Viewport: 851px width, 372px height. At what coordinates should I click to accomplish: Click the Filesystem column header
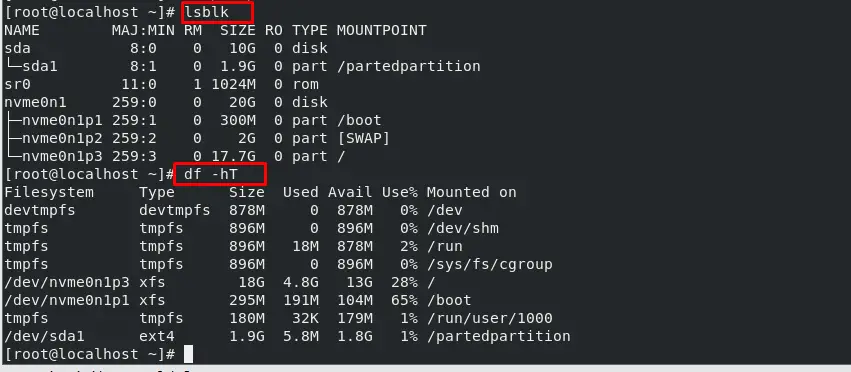point(49,192)
